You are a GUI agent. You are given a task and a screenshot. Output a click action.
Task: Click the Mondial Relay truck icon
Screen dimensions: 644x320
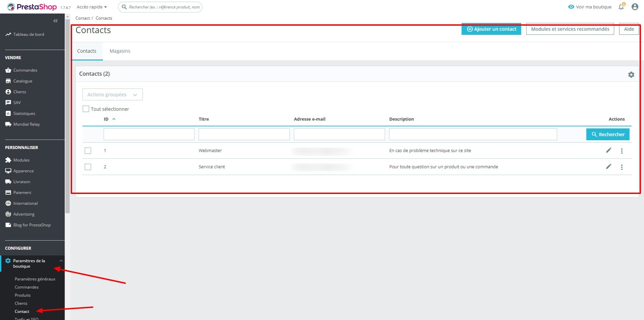pos(8,124)
